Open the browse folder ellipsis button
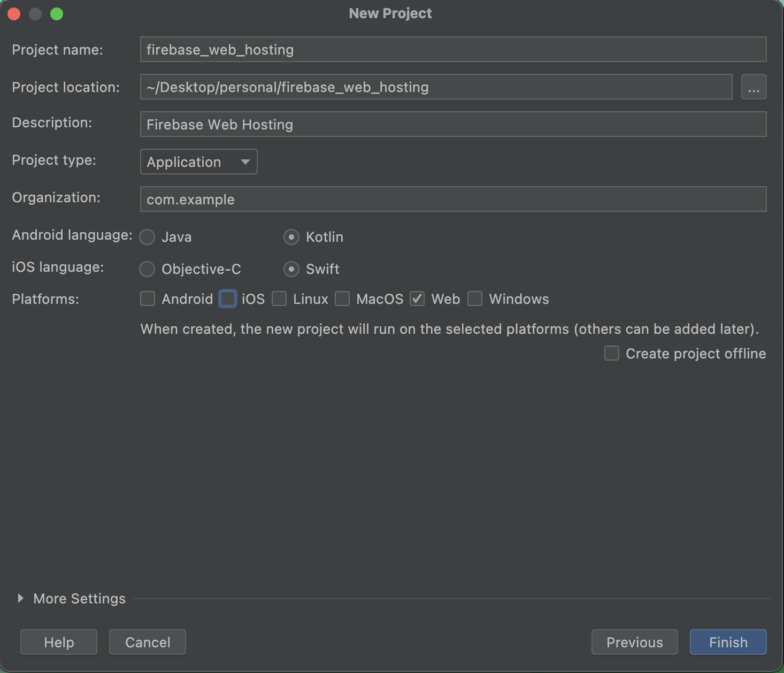The width and height of the screenshot is (784, 673). pos(754,87)
